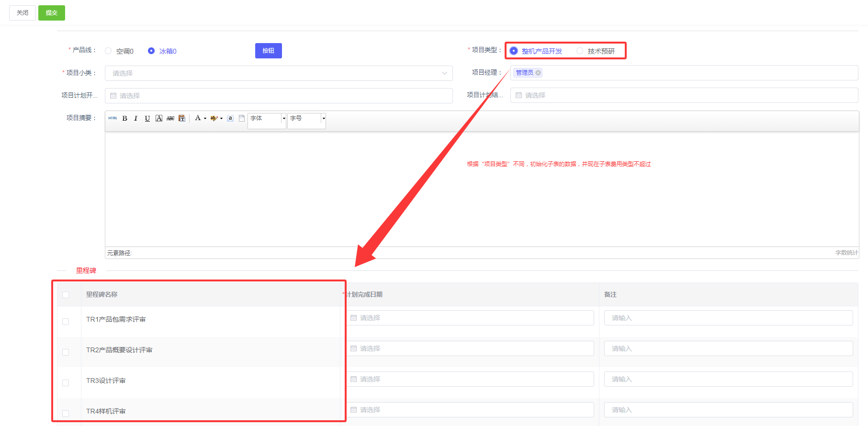Toggle HTML source mode in editor
This screenshot has width=868, height=426.
[x=113, y=118]
